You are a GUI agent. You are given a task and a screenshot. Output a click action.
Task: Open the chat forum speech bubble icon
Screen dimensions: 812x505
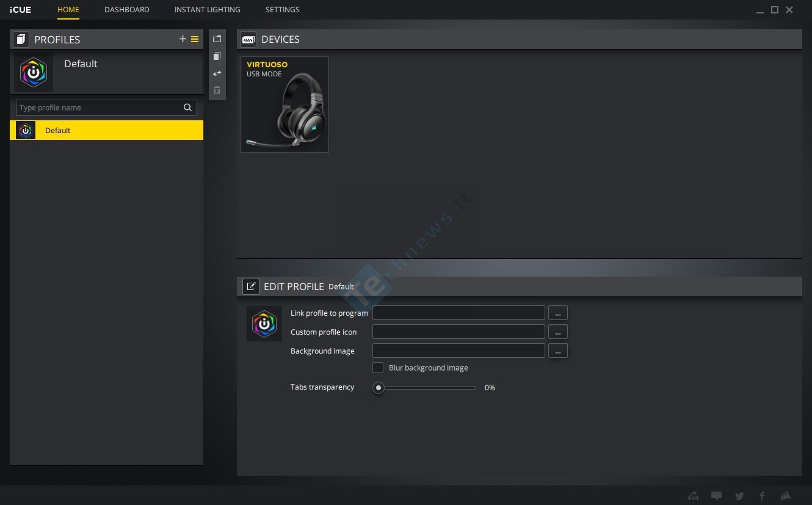click(717, 496)
